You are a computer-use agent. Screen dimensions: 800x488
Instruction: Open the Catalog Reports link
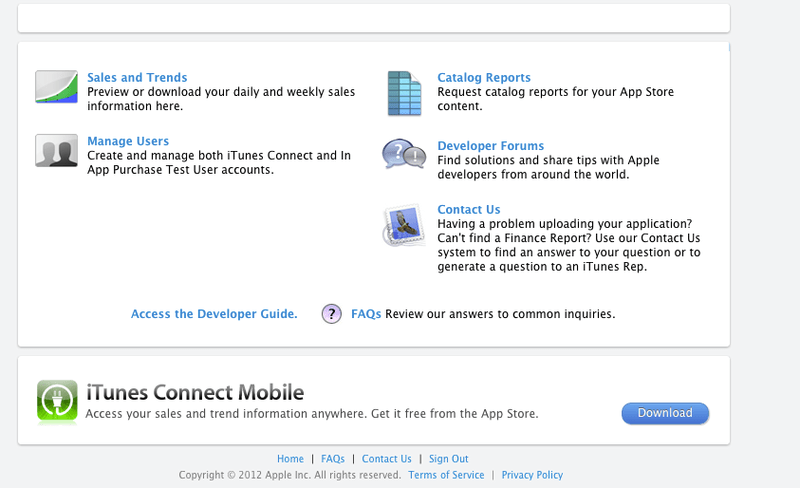tap(484, 78)
